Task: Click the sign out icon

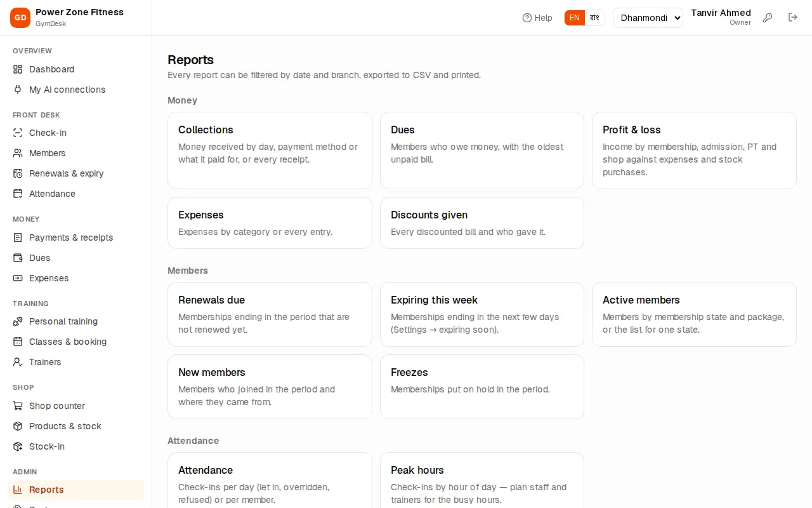Action: (x=793, y=18)
